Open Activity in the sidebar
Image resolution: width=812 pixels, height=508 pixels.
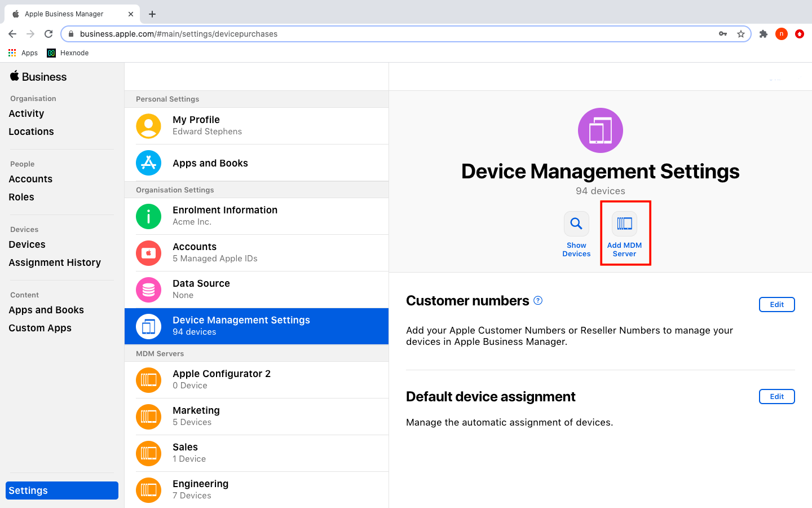click(x=27, y=113)
